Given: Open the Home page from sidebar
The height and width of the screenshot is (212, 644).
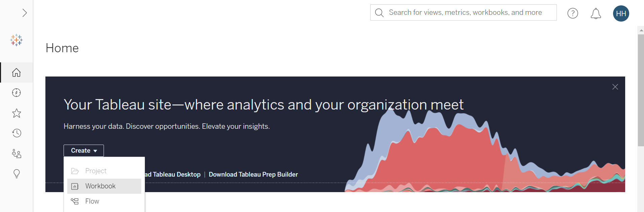Looking at the screenshot, I should point(16,72).
